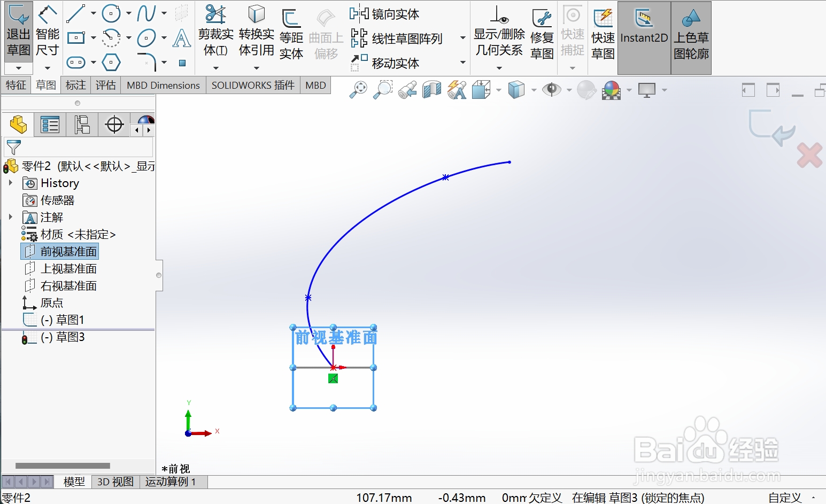826x504 pixels.
Task: Open the Edit Appearance color sphere icon
Action: 612,90
